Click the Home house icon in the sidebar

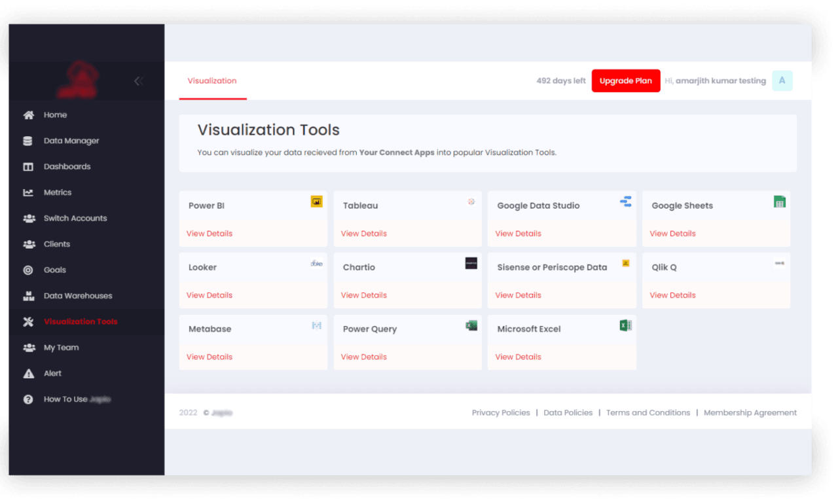pyautogui.click(x=28, y=115)
